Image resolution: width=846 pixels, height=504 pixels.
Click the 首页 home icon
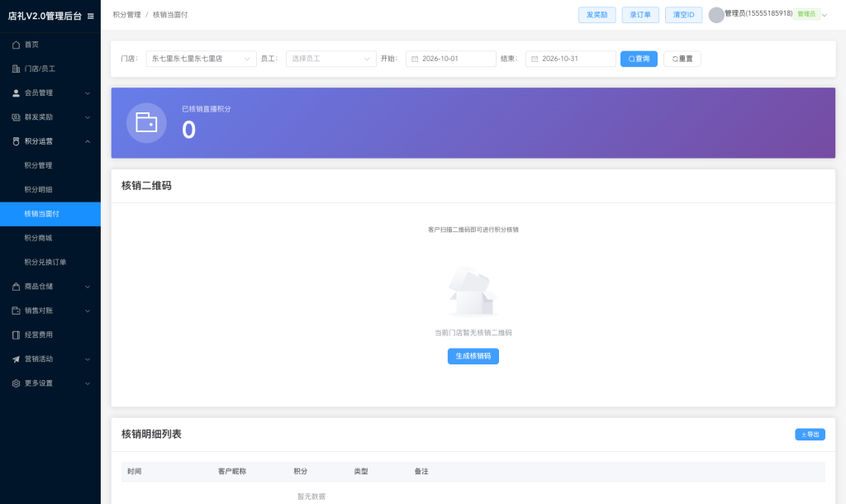[17, 45]
